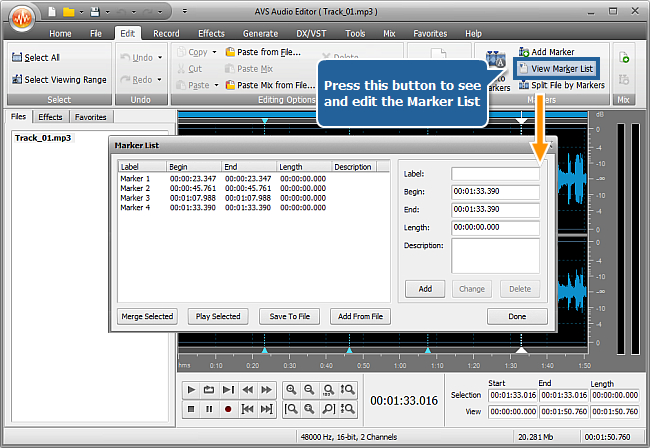Click Play to End button
The height and width of the screenshot is (448, 650).
(x=228, y=390)
